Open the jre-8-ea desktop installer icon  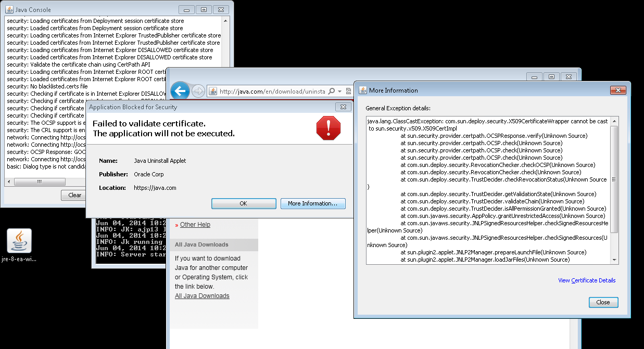[x=19, y=241]
